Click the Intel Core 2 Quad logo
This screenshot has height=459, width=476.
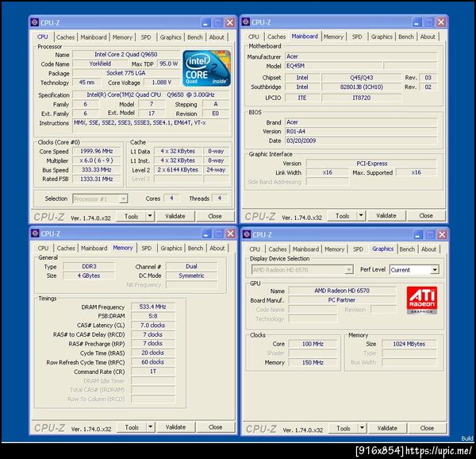(x=207, y=68)
